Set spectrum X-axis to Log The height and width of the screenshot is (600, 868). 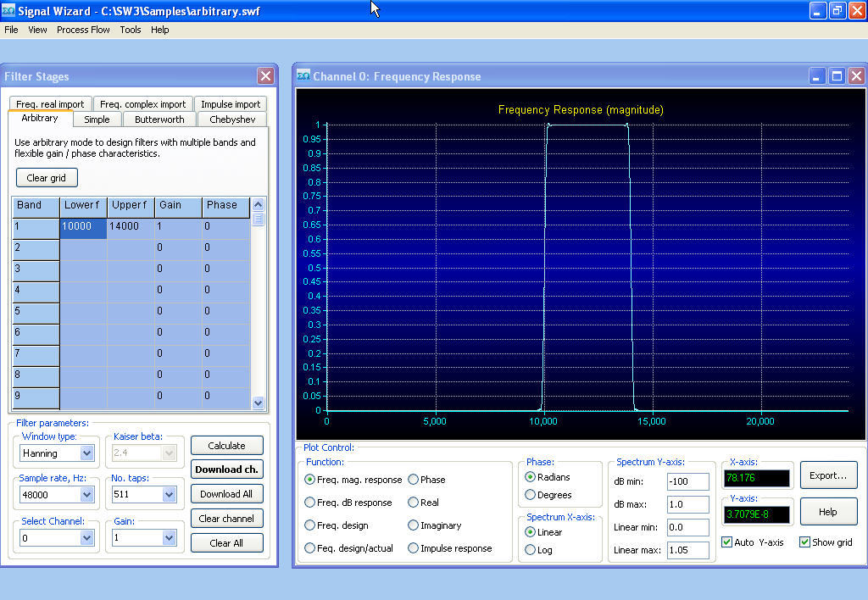coord(531,550)
